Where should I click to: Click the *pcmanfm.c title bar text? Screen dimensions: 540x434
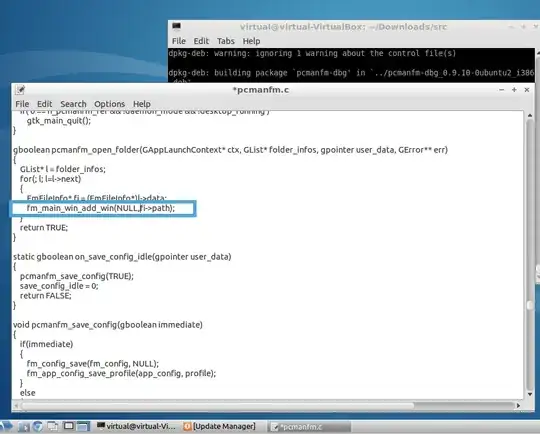(x=261, y=90)
